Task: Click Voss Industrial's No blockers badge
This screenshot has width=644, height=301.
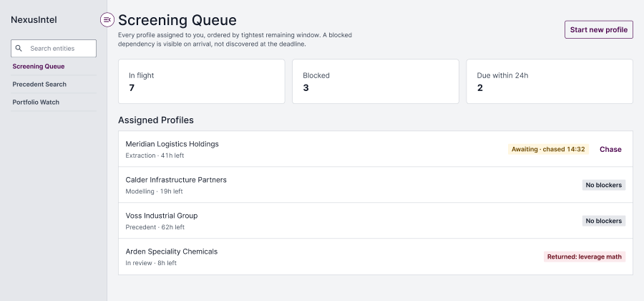Action: pos(604,221)
